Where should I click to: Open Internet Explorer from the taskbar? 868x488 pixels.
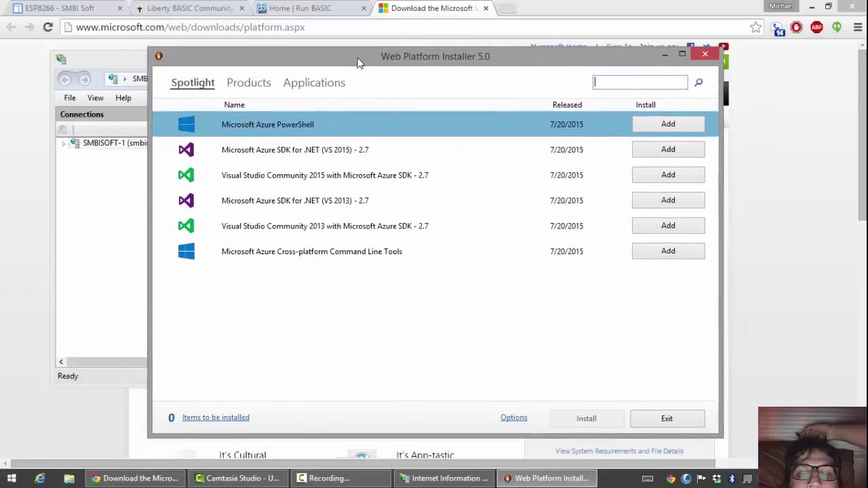pos(40,479)
